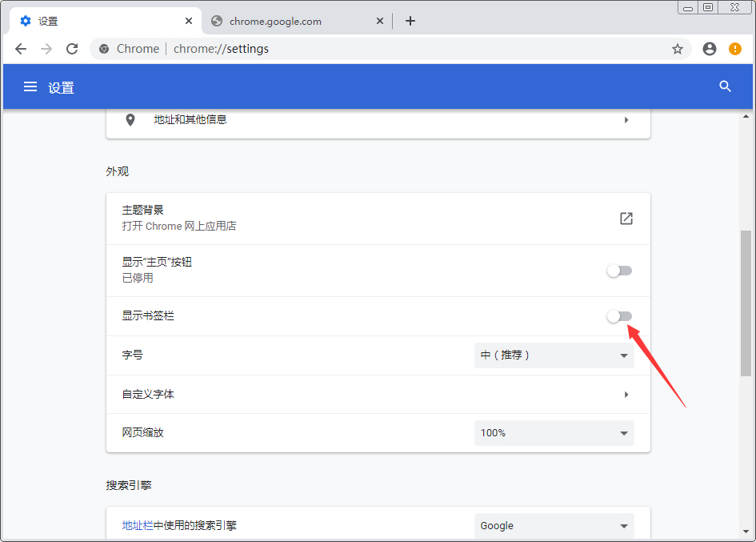The width and height of the screenshot is (756, 542).
Task: Open the Chrome profile avatar icon
Action: [709, 49]
